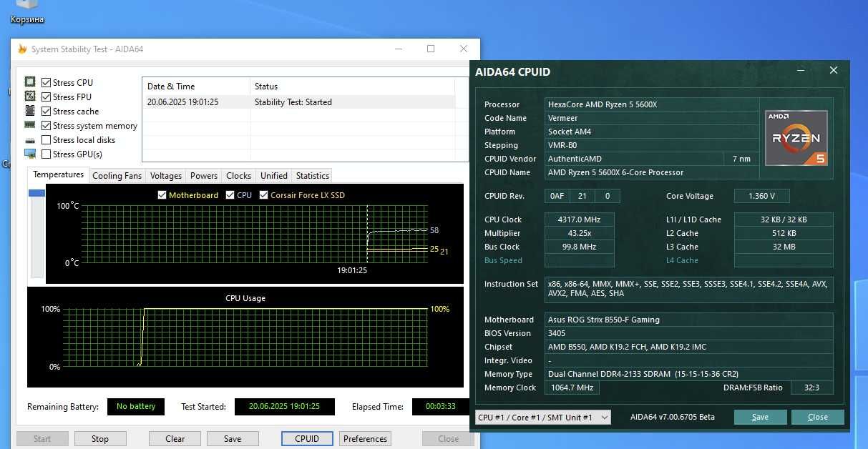Click the 'Vermeer' code name value
The height and width of the screenshot is (449, 868).
(651, 118)
